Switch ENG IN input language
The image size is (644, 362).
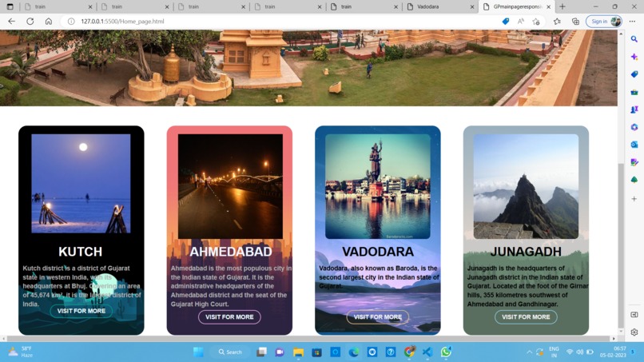click(x=554, y=352)
